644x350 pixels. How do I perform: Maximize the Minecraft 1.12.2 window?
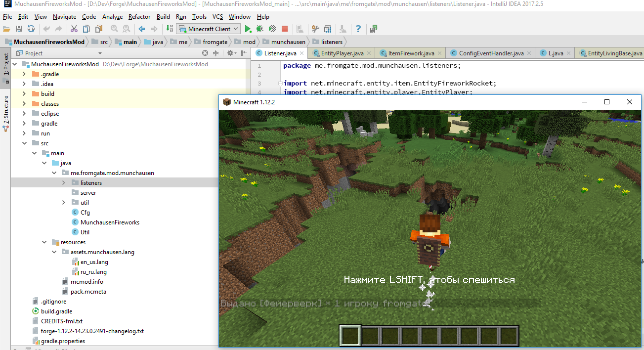pyautogui.click(x=607, y=102)
